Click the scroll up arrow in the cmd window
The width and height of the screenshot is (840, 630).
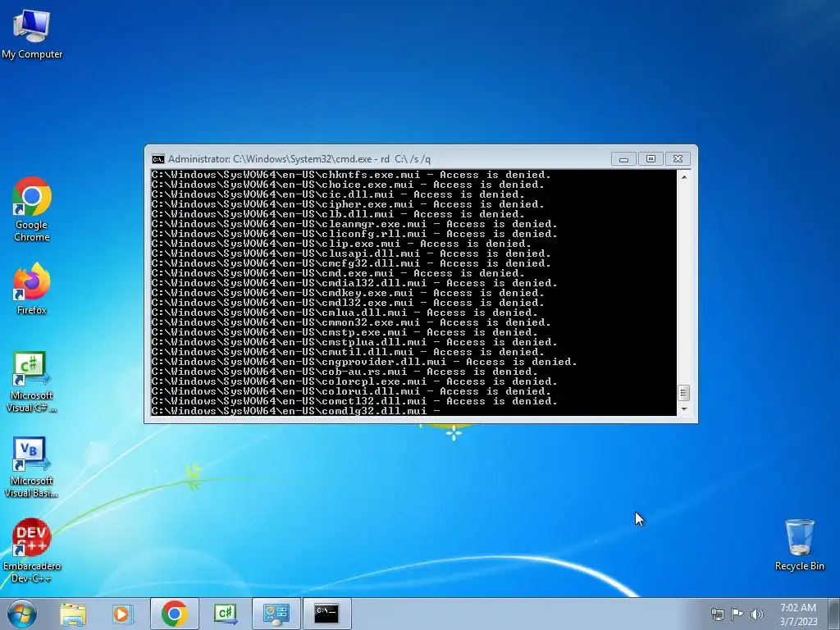coord(683,176)
